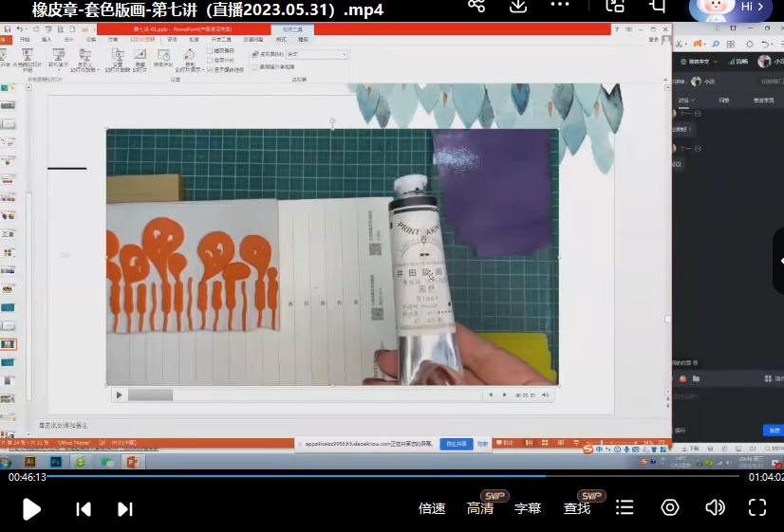Image resolution: width=784 pixels, height=532 pixels.
Task: Open the 倍速 playback speed menu
Action: tap(432, 508)
